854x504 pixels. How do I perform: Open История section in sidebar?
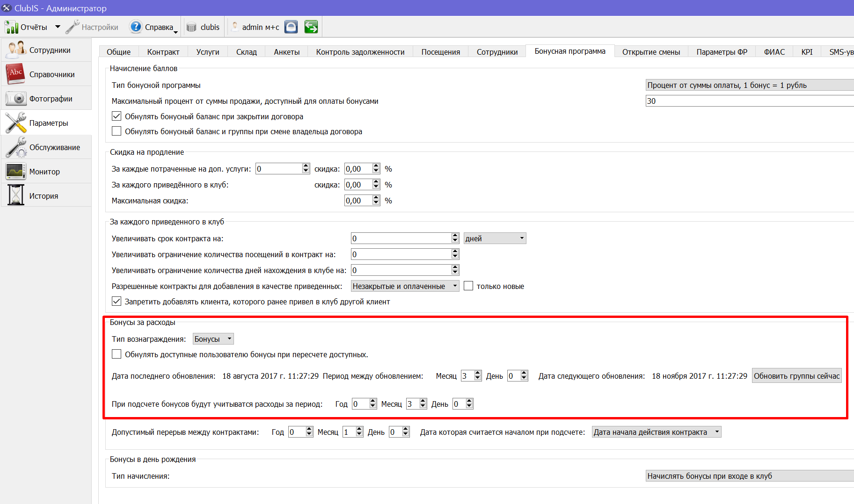pyautogui.click(x=46, y=196)
